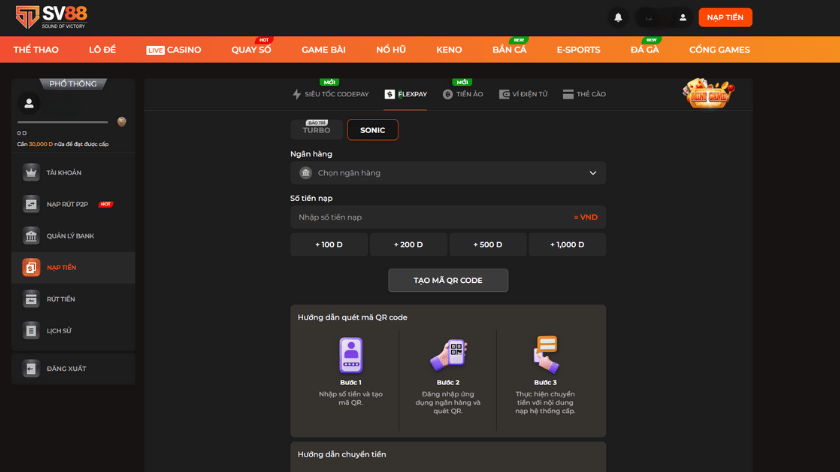Open E-Sports menu

(579, 50)
